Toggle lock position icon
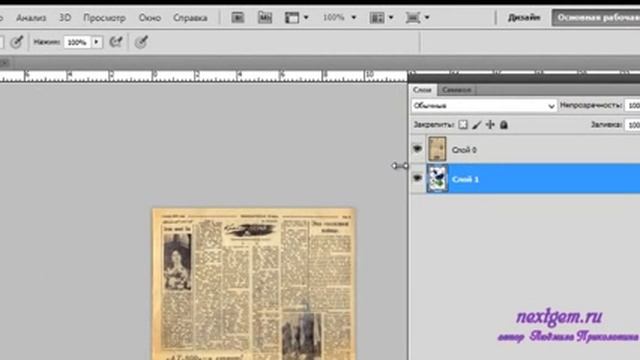Image resolution: width=640 pixels, height=360 pixels. click(x=490, y=124)
